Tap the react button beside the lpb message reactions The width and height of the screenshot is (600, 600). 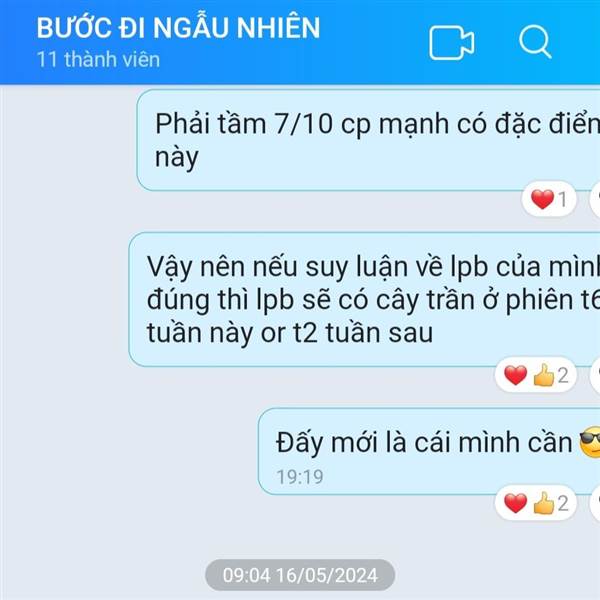click(595, 375)
